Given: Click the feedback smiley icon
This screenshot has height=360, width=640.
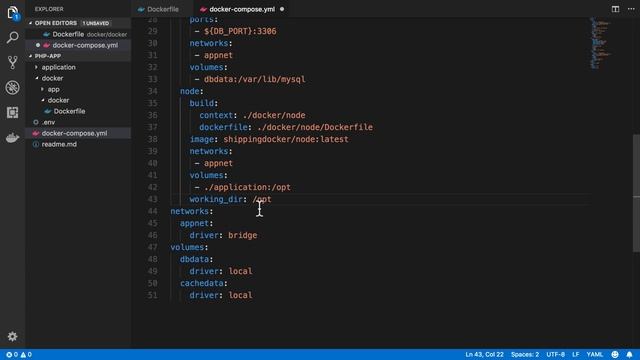Looking at the screenshot, I should tap(615, 355).
